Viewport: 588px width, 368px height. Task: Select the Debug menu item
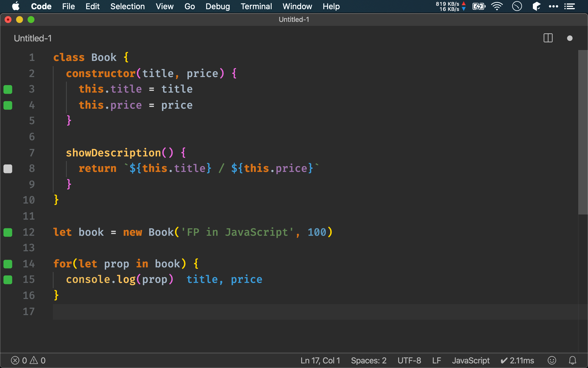coord(217,6)
